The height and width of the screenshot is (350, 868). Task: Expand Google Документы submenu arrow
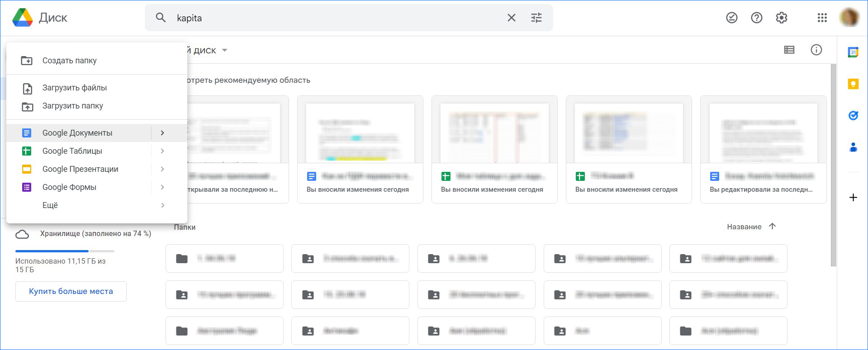[x=162, y=133]
